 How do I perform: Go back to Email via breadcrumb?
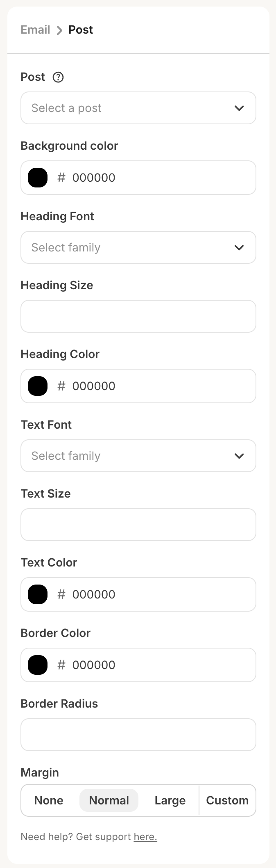pyautogui.click(x=35, y=30)
